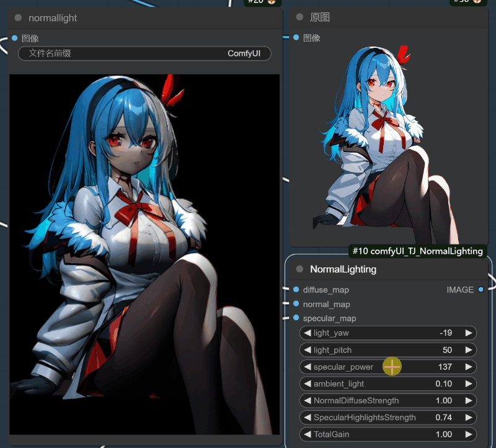Click the #10 comfyUI_TJ_NormalLighting badge
Image resolution: width=496 pixels, height=448 pixels.
coord(417,251)
